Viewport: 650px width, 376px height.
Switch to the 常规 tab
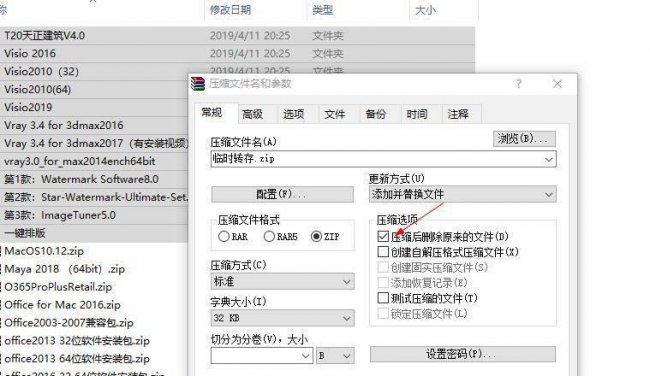[x=211, y=112]
